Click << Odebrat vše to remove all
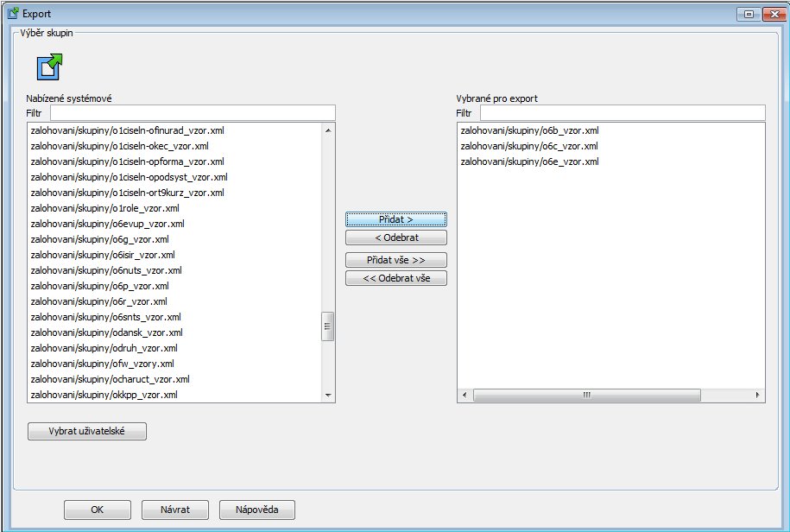The height and width of the screenshot is (532, 790). click(395, 278)
